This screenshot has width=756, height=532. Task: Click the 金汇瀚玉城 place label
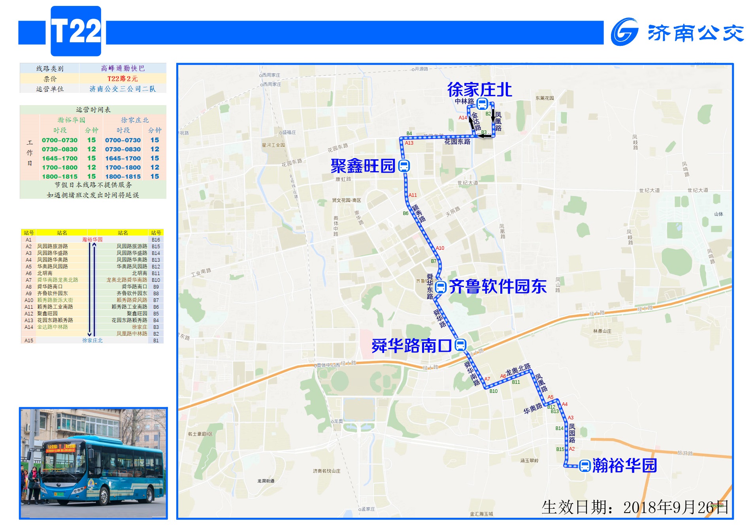click(x=481, y=514)
